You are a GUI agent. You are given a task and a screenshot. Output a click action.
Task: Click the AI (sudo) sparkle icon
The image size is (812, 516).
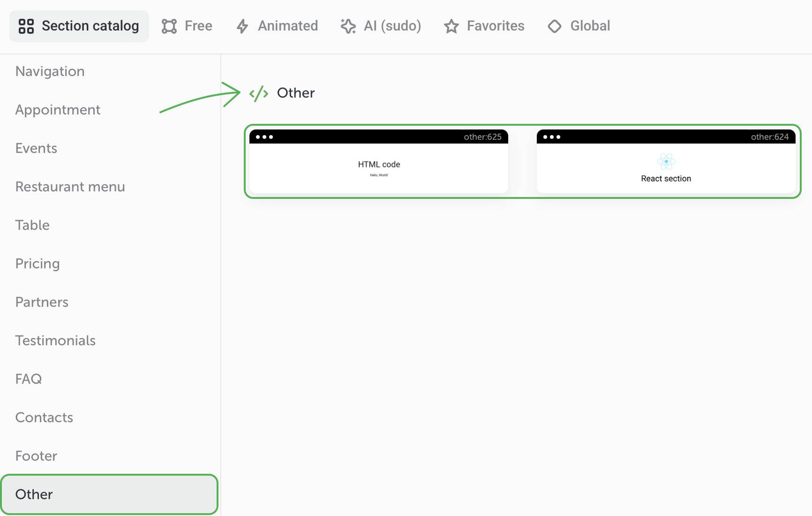348,26
